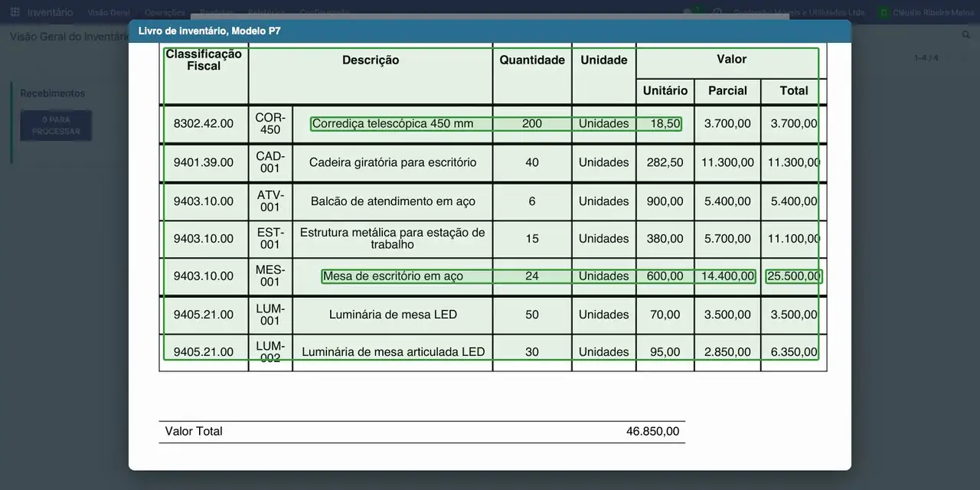Screen dimensions: 980x490
Task: Click quantity 15 in the Estrutura row
Action: 532,239
